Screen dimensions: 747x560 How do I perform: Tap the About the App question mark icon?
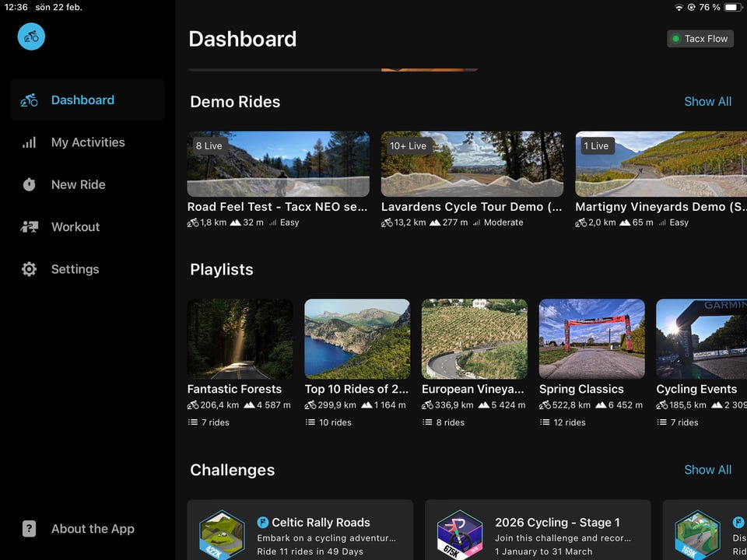(x=30, y=529)
